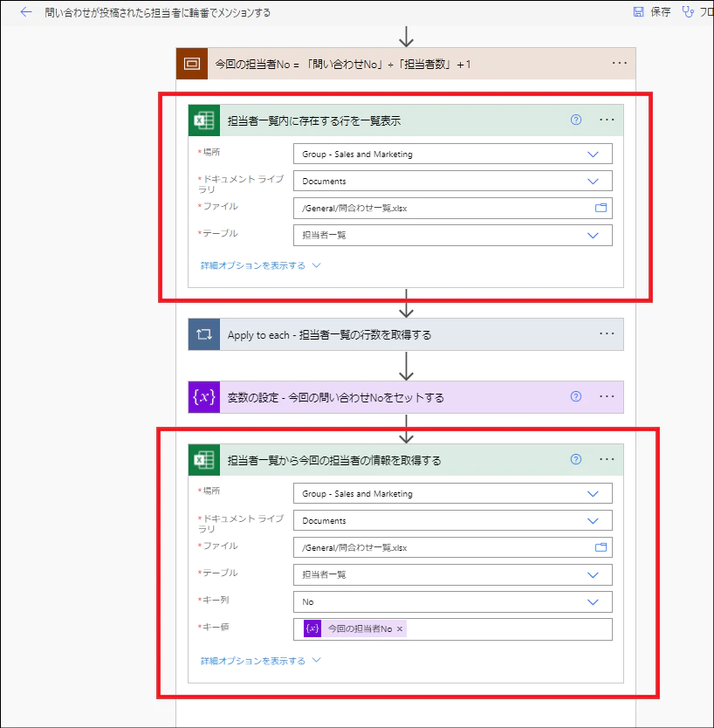Click the Apply to each loop icon
Screen dimensions: 714x728
204,334
